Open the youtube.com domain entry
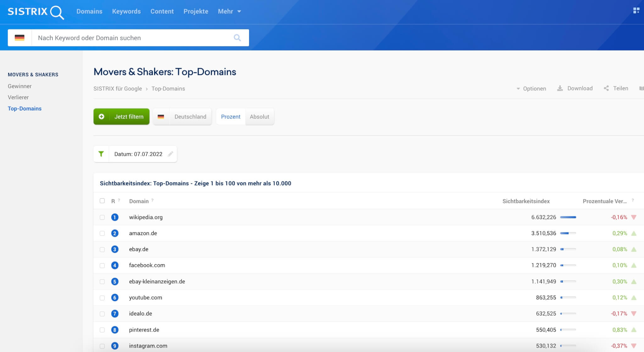The height and width of the screenshot is (352, 644). point(146,298)
